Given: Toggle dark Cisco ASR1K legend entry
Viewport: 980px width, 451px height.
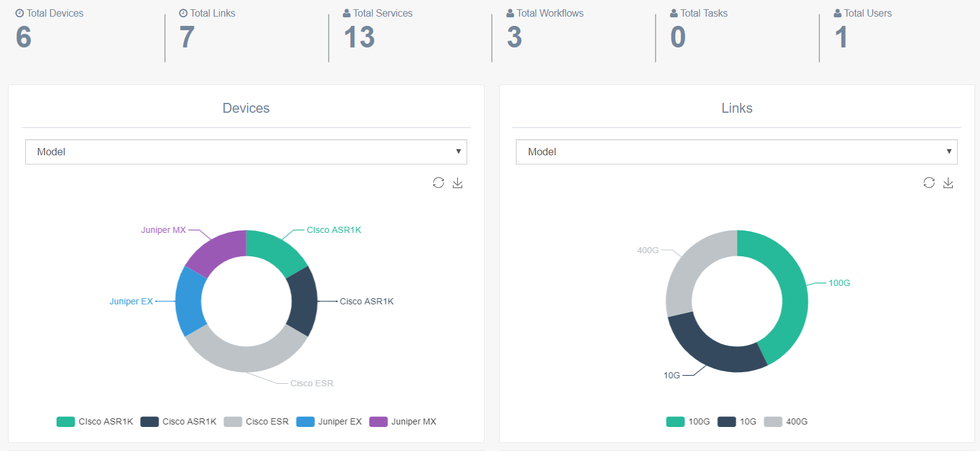Looking at the screenshot, I should [x=179, y=421].
